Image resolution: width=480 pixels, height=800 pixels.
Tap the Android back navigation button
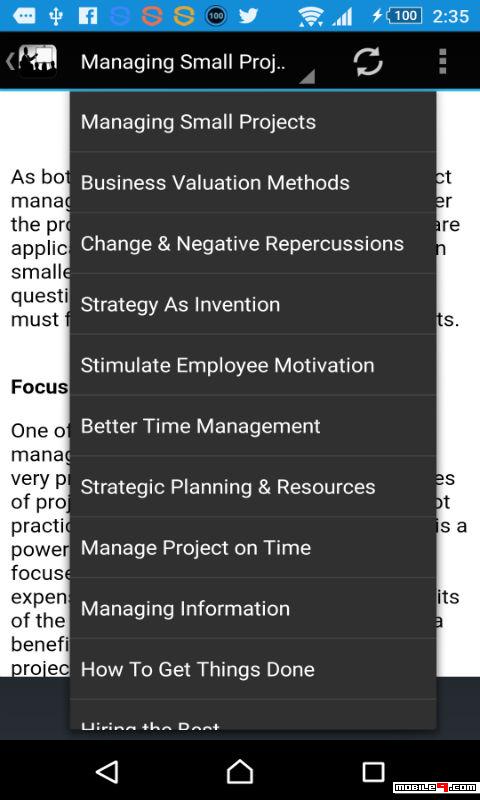[107, 771]
